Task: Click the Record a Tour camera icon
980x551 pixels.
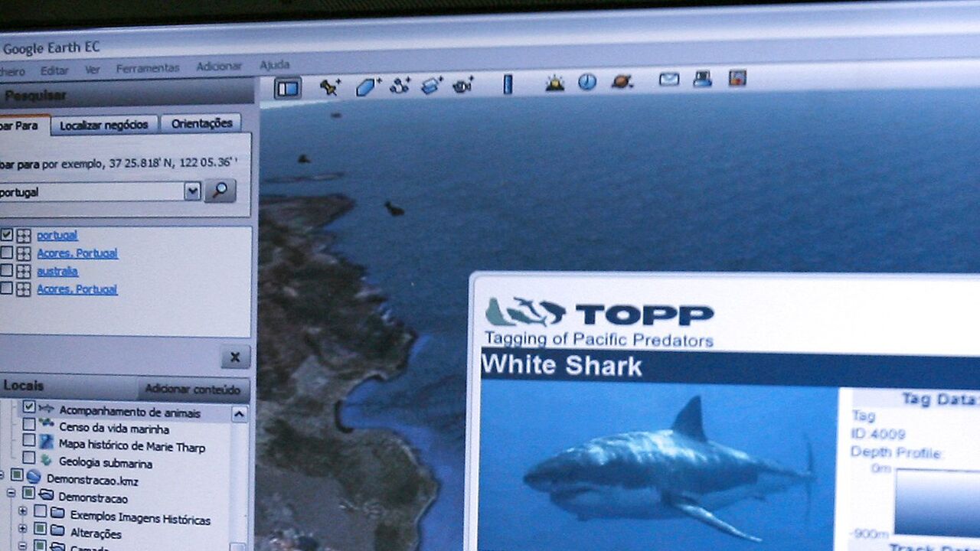Action: tap(463, 84)
